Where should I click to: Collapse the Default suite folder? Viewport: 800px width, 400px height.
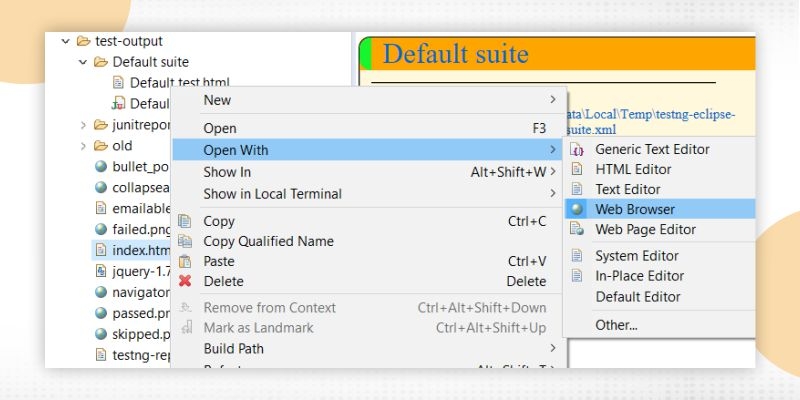pos(84,62)
